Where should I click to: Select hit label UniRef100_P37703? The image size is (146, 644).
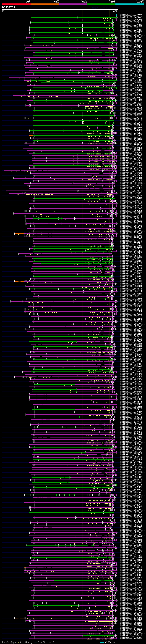coord(131,341)
